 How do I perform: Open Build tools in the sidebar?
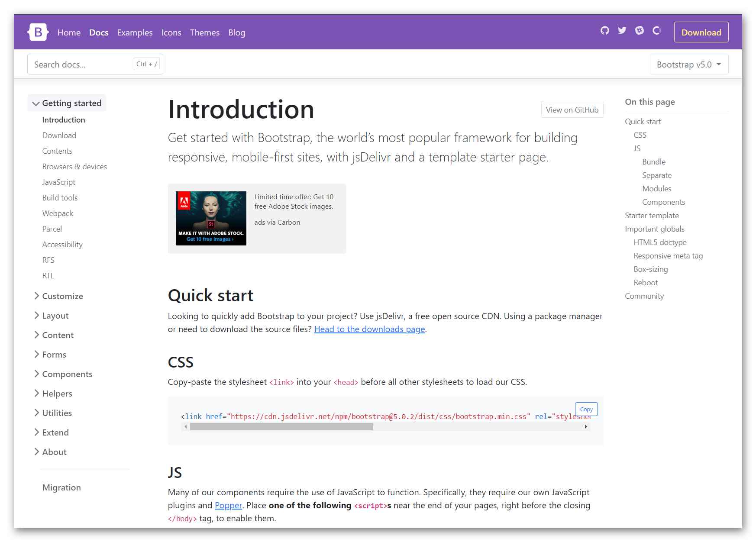60,197
